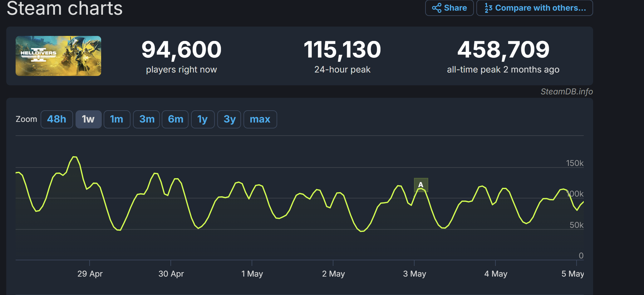Set chart zoom to 1y
Screen dimensions: 644x295
(x=203, y=119)
